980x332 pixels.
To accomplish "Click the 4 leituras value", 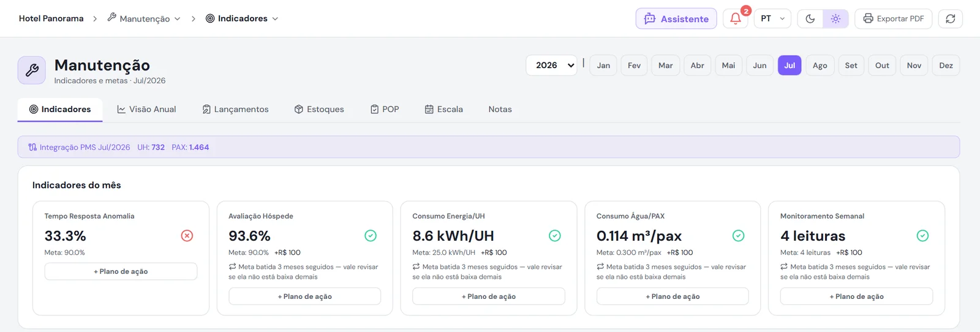I will (x=813, y=236).
